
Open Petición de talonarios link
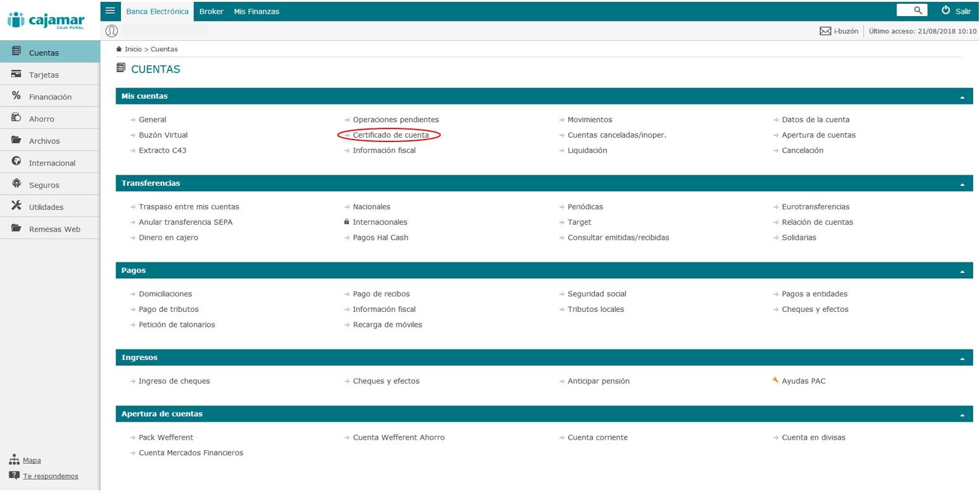tap(177, 324)
